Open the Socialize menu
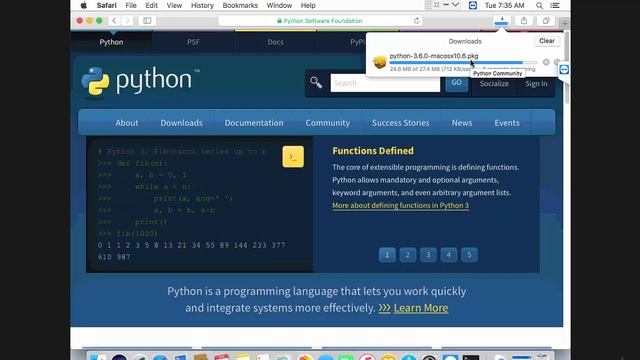This screenshot has height=360, width=640. [x=494, y=84]
